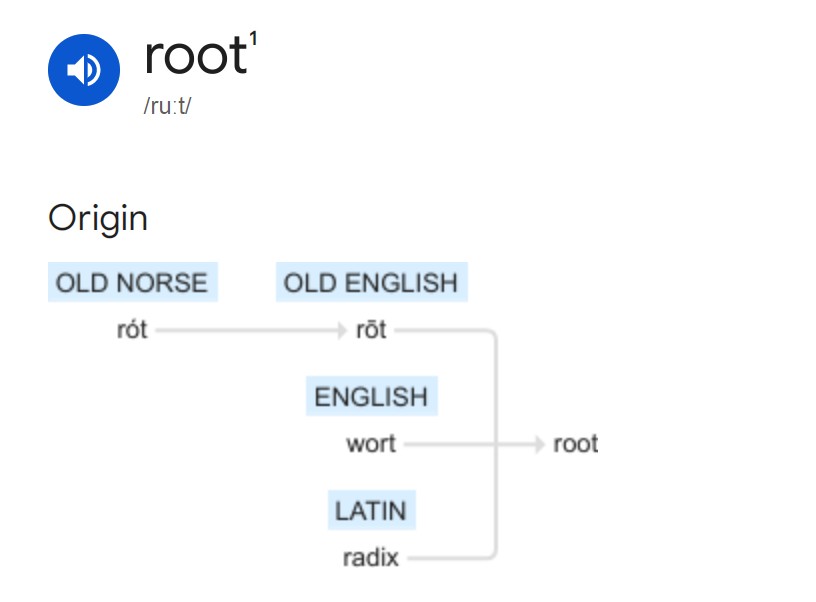Click the "OLD NORSE" language label

coord(133,283)
